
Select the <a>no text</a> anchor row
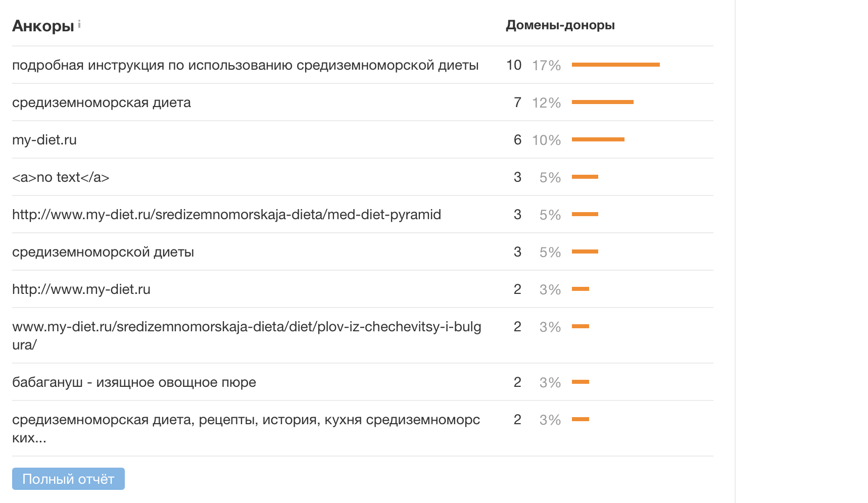61,177
